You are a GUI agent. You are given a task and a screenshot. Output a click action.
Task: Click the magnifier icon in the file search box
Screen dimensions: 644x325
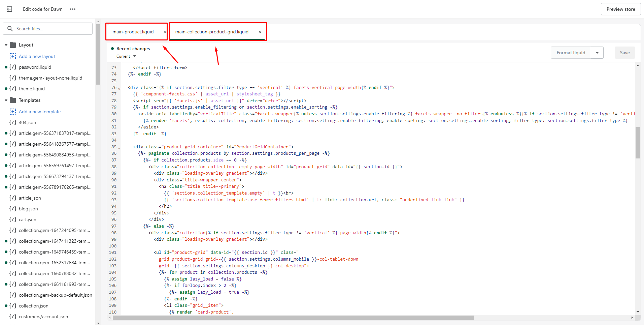pyautogui.click(x=10, y=29)
